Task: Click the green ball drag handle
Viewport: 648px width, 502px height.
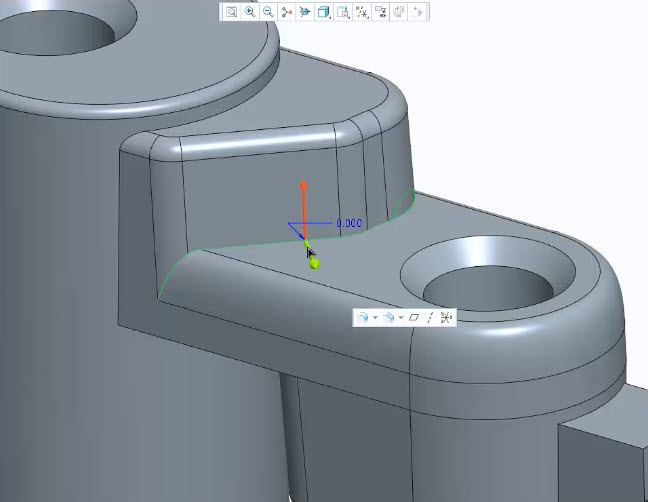Action: pos(315,264)
